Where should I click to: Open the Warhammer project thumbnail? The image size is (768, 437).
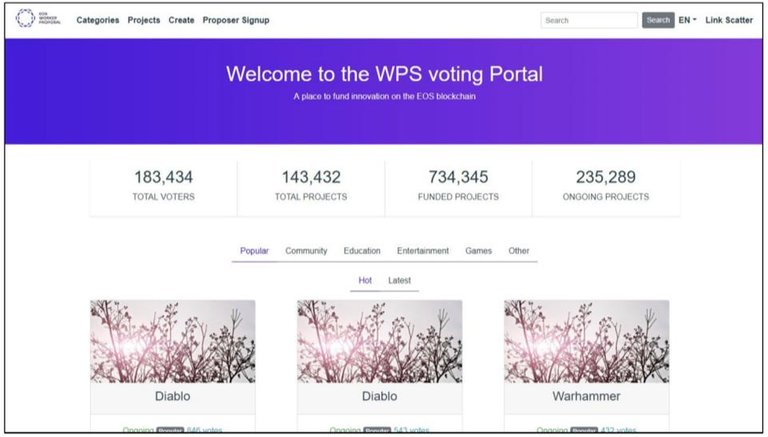coord(586,341)
